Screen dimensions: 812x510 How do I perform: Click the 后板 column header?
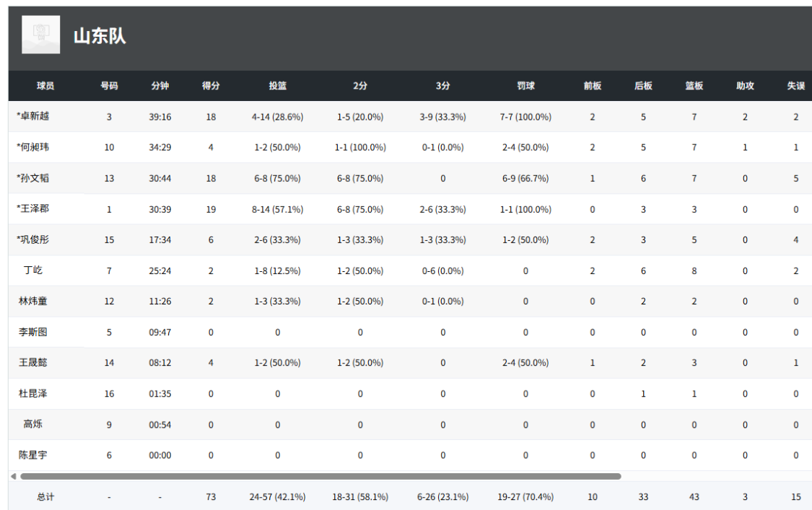643,86
